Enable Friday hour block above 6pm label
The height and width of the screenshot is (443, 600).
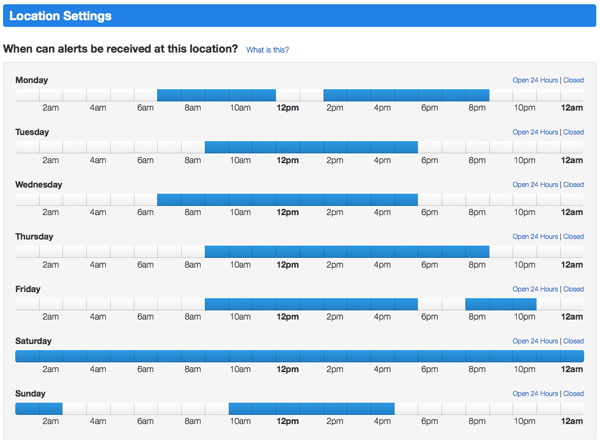pos(430,304)
